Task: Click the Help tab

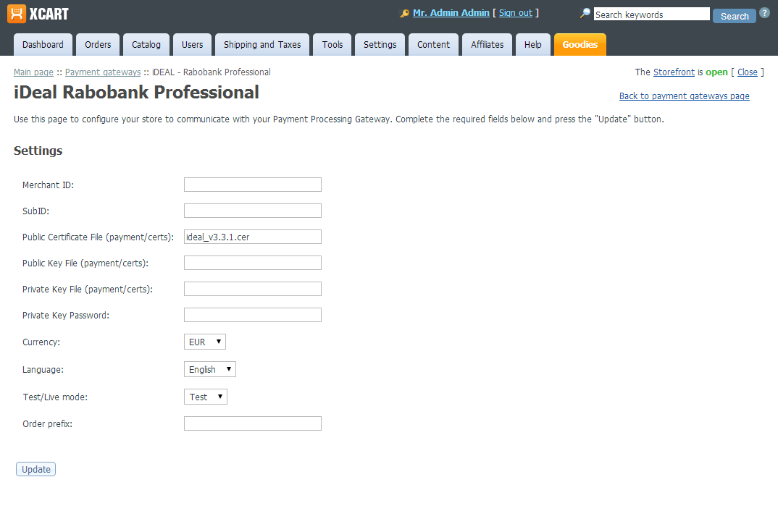Action: 533,45
